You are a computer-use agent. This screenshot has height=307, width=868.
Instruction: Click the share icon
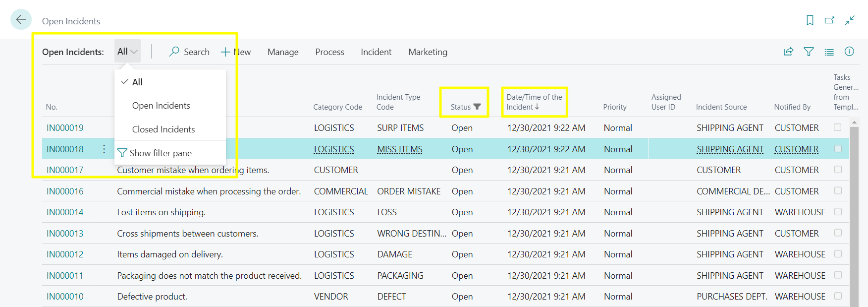(788, 52)
